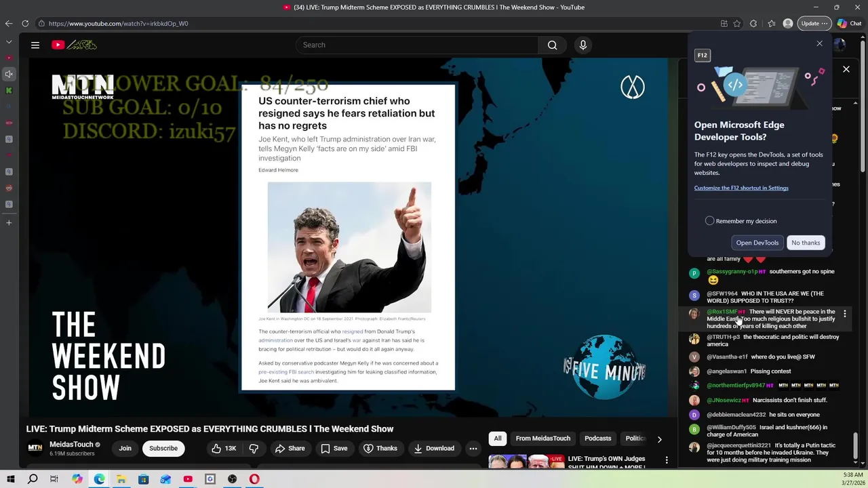
Task: Open more actions ellipsis under video
Action: (473, 448)
